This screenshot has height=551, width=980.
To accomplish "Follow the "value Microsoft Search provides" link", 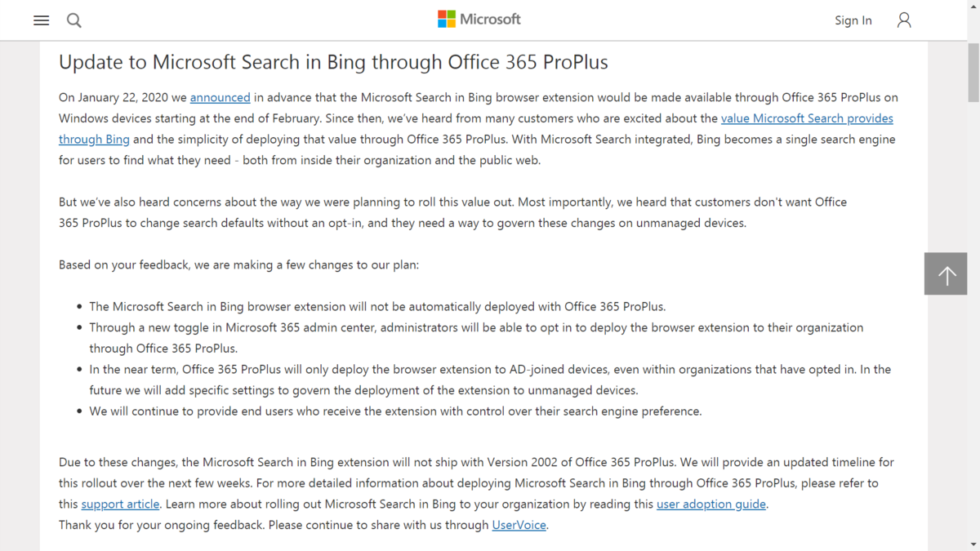I will pos(807,118).
